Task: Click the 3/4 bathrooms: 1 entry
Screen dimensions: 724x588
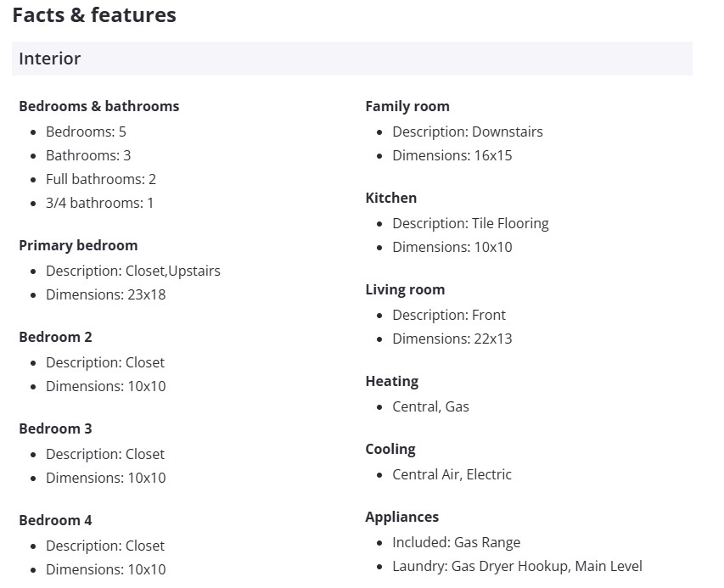Action: point(99,203)
